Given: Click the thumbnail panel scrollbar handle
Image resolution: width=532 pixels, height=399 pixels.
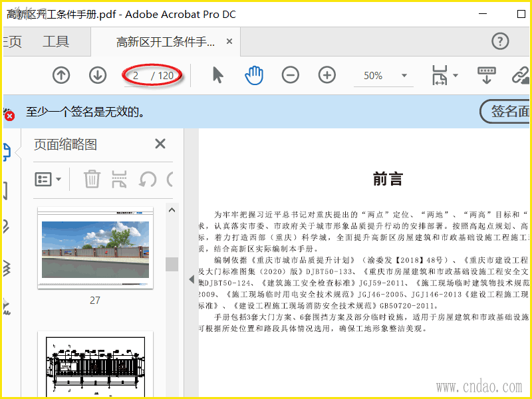Looking at the screenshot, I should click(x=172, y=264).
